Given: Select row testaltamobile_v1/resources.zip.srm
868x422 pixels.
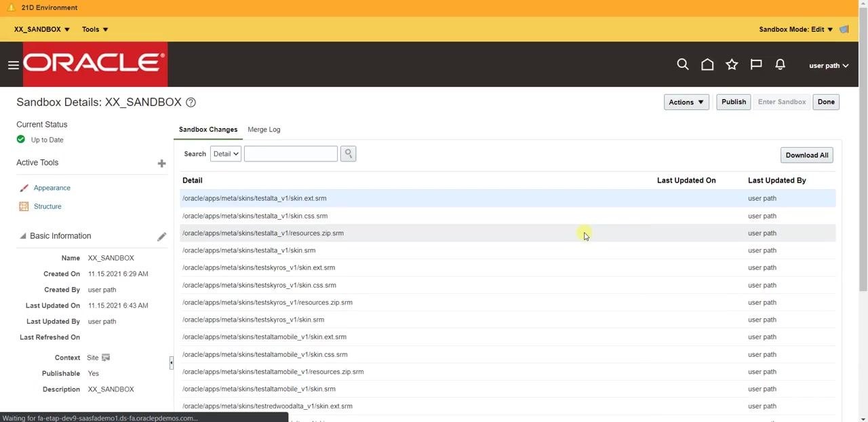Looking at the screenshot, I should [x=508, y=372].
